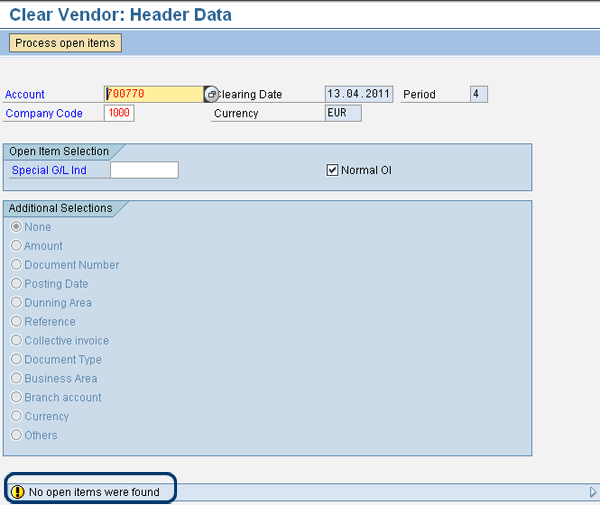Select the Collective invoice option
Viewport: 600px width, 505px height.
click(x=16, y=341)
